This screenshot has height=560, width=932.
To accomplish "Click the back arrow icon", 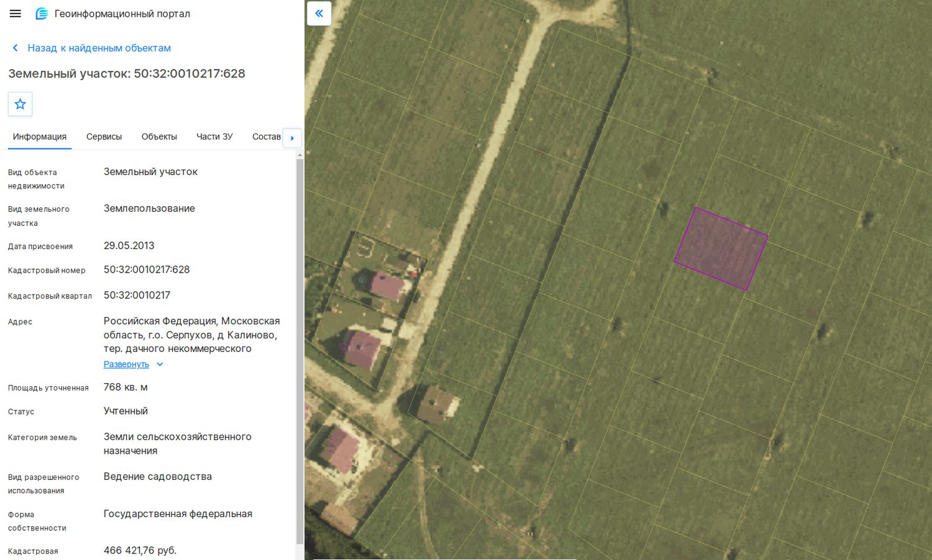I will [x=16, y=48].
